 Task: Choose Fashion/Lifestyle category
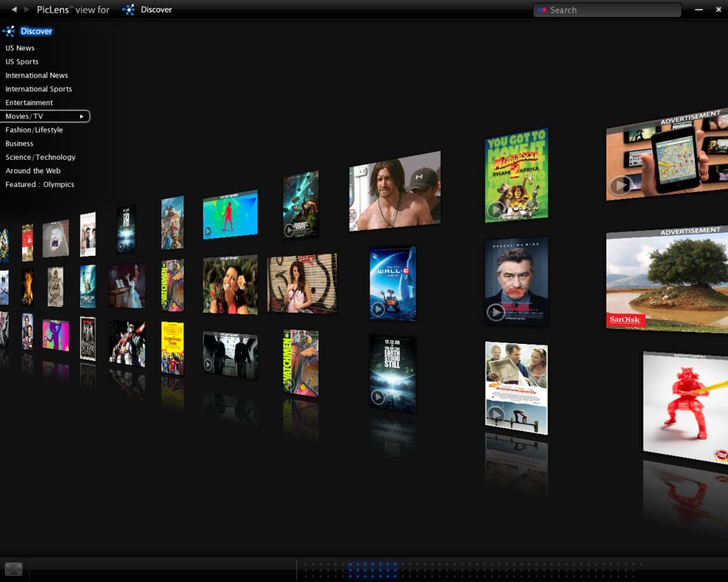coord(34,130)
